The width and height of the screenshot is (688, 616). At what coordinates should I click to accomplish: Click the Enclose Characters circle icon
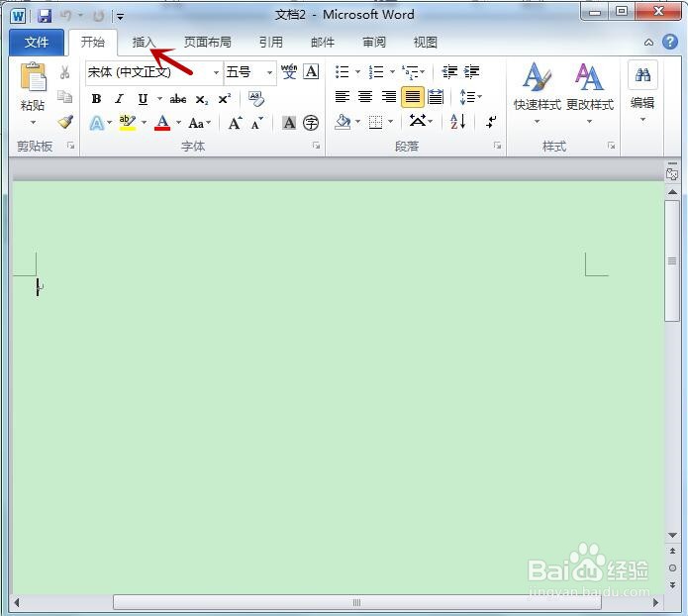tap(311, 123)
